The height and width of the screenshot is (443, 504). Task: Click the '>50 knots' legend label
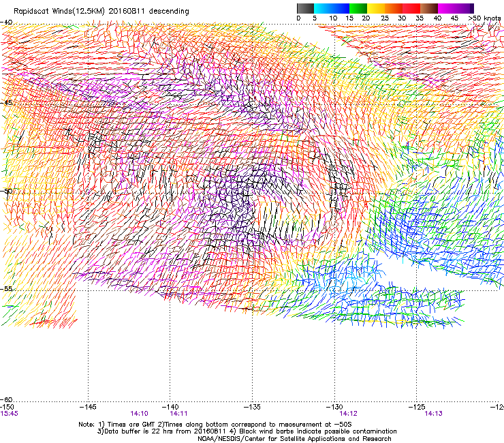tap(484, 18)
